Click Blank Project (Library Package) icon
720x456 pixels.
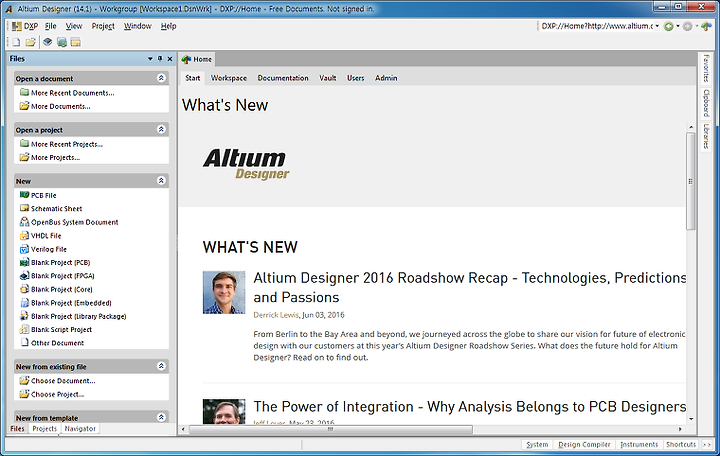pyautogui.click(x=24, y=316)
